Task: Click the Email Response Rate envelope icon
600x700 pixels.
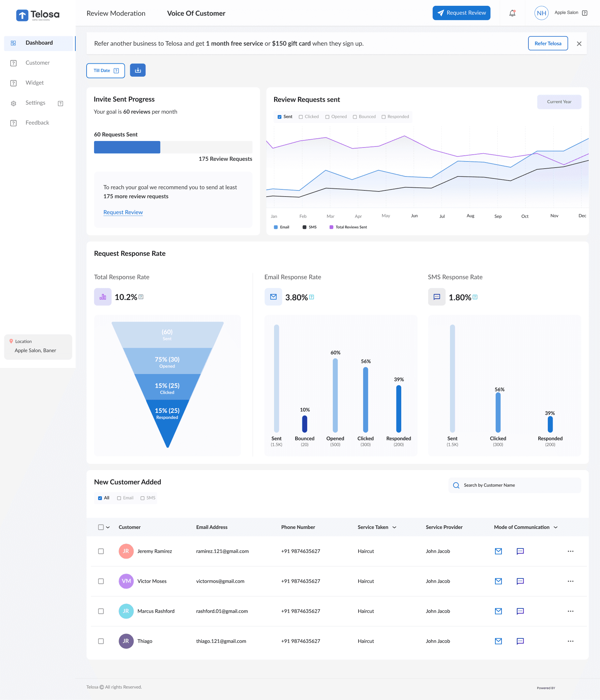Action: pos(273,297)
